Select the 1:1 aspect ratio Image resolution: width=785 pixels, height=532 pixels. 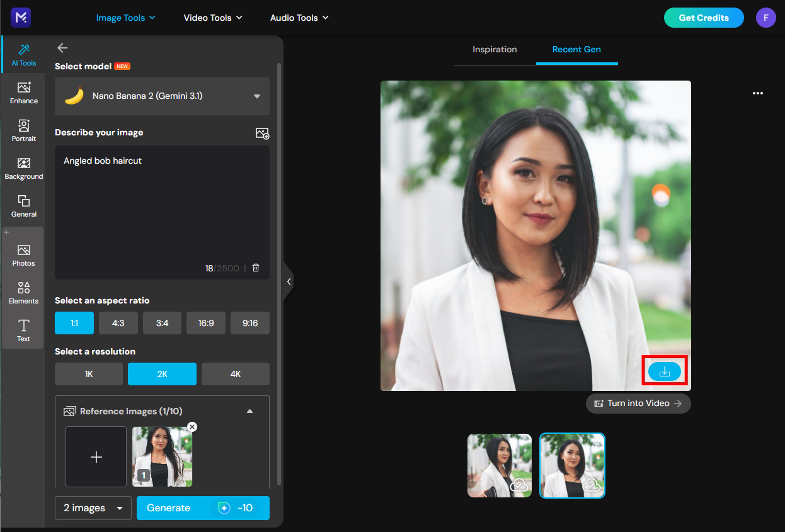point(74,323)
